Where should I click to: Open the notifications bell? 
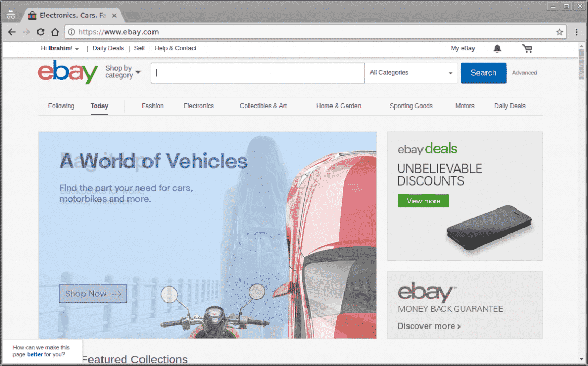click(497, 48)
